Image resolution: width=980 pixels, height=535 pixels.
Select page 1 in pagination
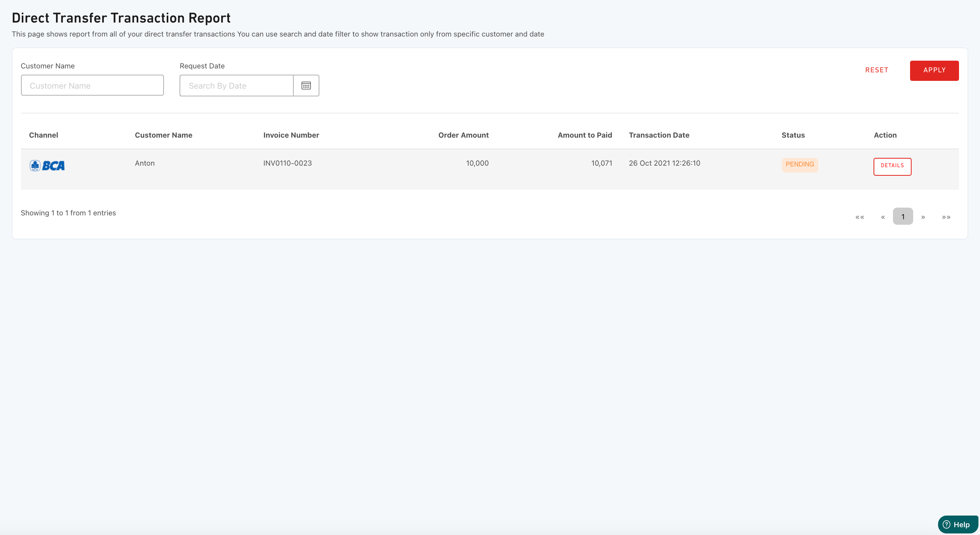pos(903,217)
